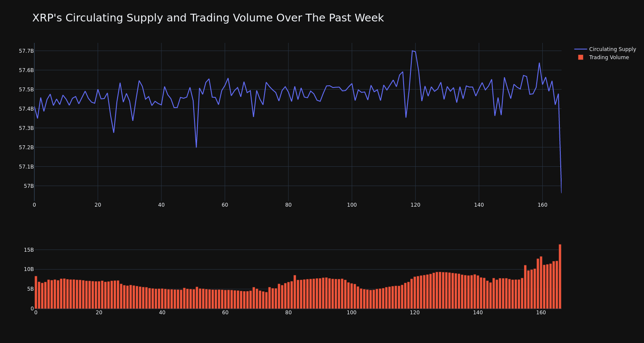The width and height of the screenshot is (644, 343).
Task: Click the blue Circulating Supply legend line
Action: tap(580, 49)
